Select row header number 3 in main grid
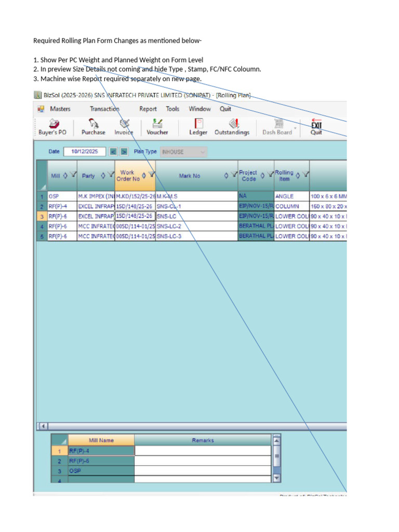Image resolution: width=399 pixels, height=532 pixels. 42,216
